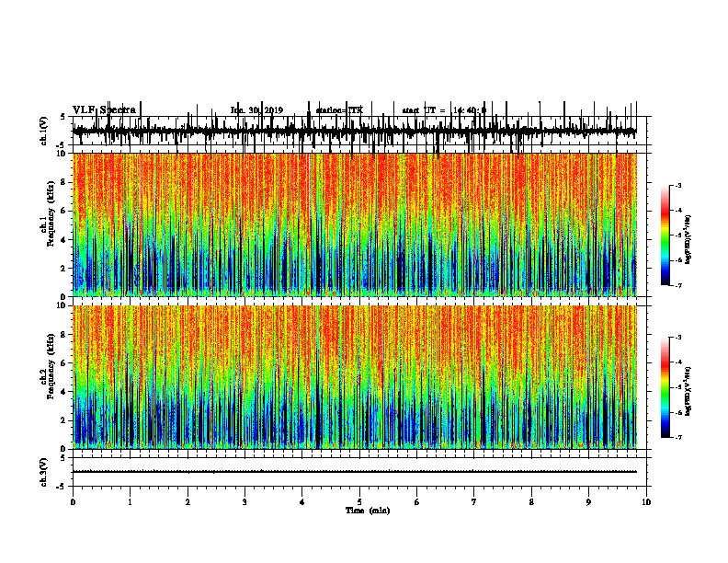The image size is (728, 563).
Task: Click the ch.2 spectrogram color bar
Action: (x=665, y=387)
